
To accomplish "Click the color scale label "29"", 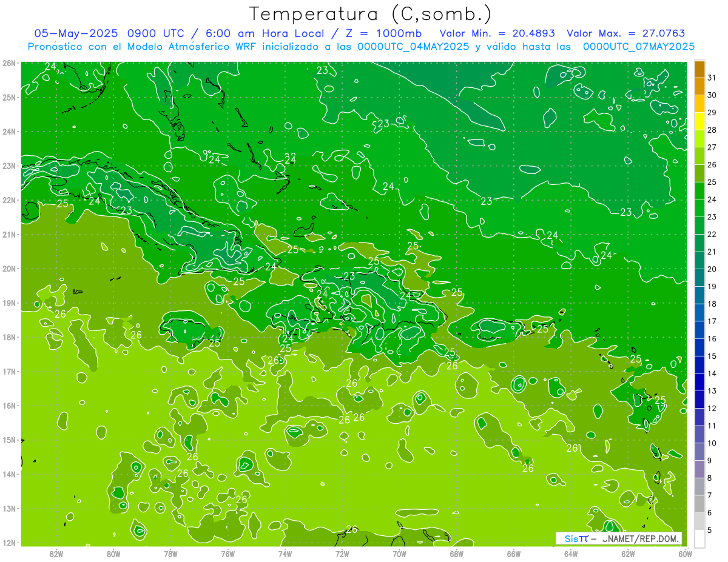I will coord(712,113).
